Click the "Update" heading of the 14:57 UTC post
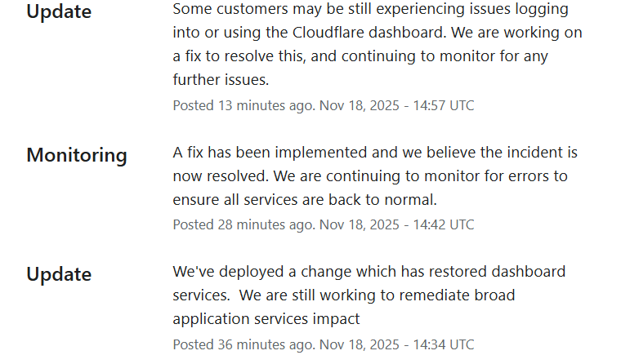Screen dimensions: 630x364 click(59, 12)
